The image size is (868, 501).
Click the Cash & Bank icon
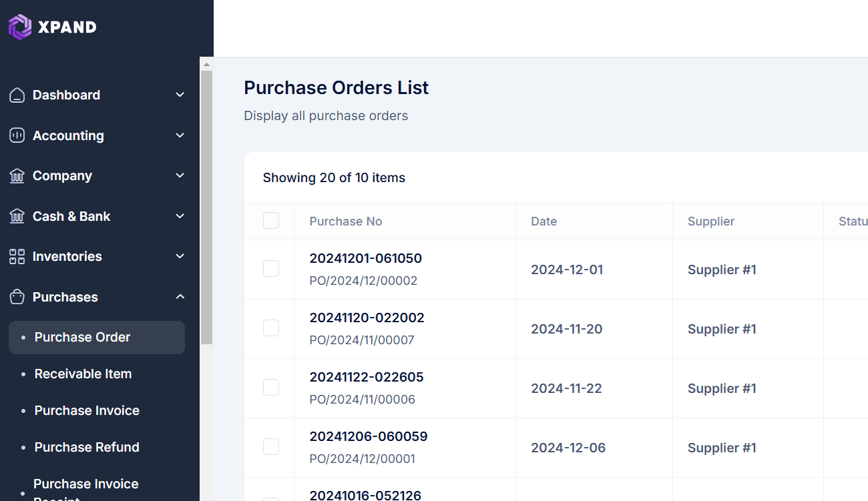17,216
